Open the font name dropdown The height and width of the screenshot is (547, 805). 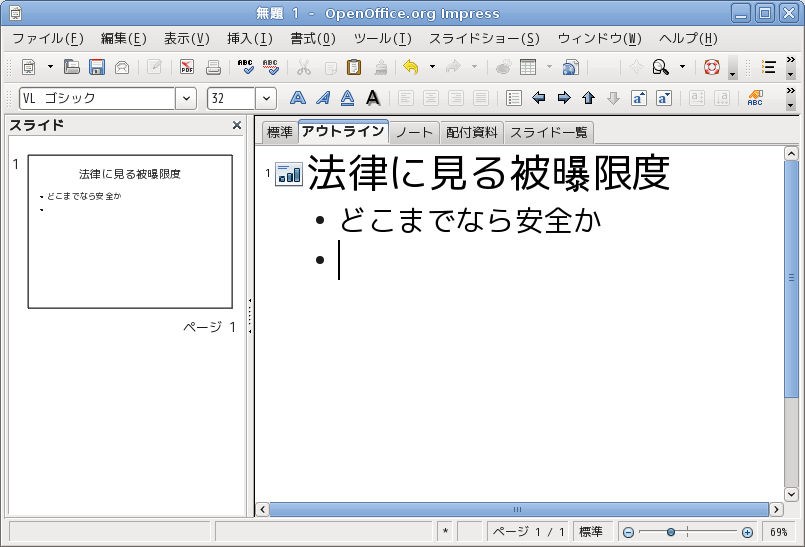(x=186, y=98)
